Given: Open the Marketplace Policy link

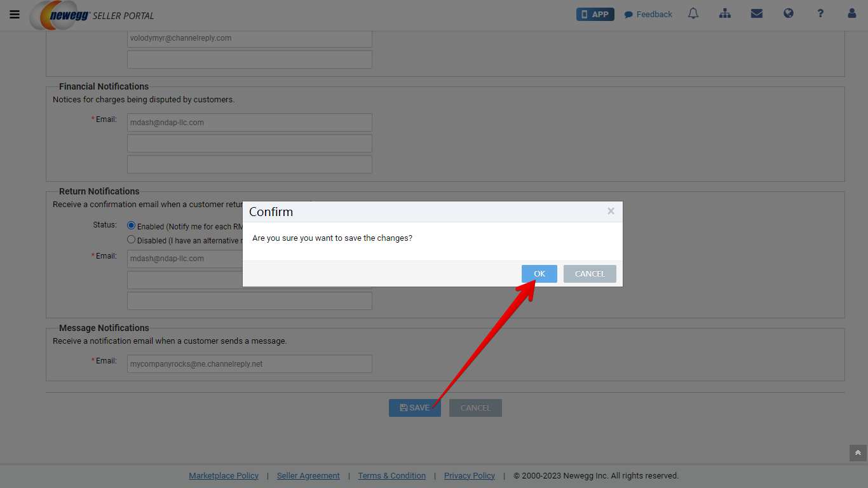Looking at the screenshot, I should click(x=224, y=476).
